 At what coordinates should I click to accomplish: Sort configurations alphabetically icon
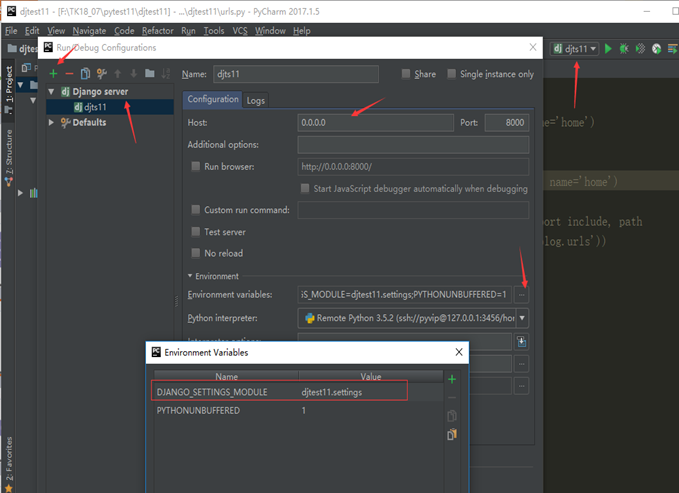click(166, 74)
